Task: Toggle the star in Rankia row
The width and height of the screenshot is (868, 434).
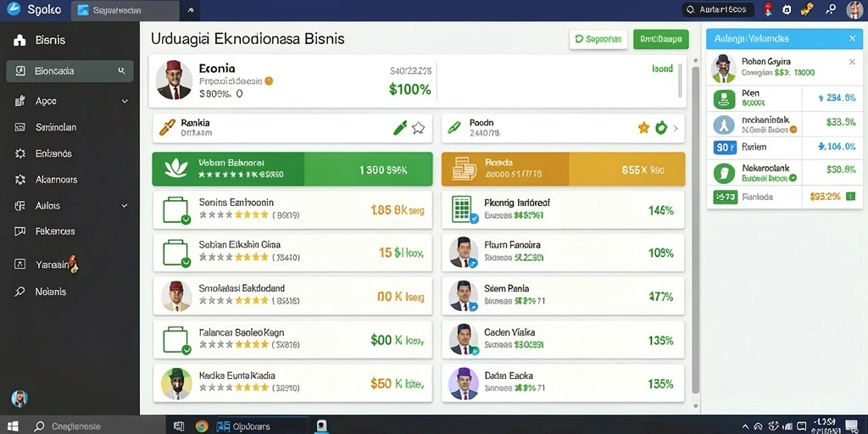Action: 419,129
